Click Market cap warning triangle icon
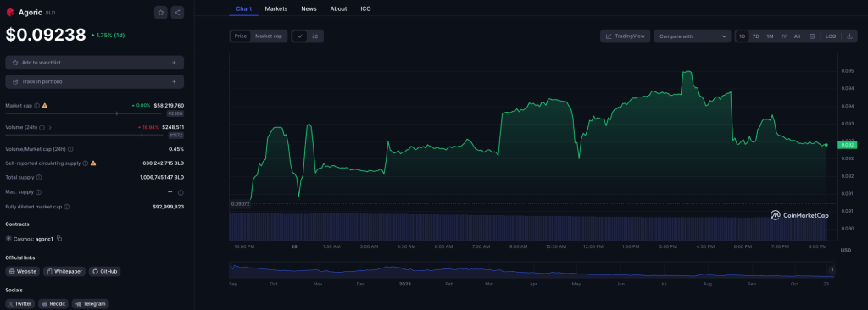Image resolution: width=868 pixels, height=310 pixels. tap(45, 105)
